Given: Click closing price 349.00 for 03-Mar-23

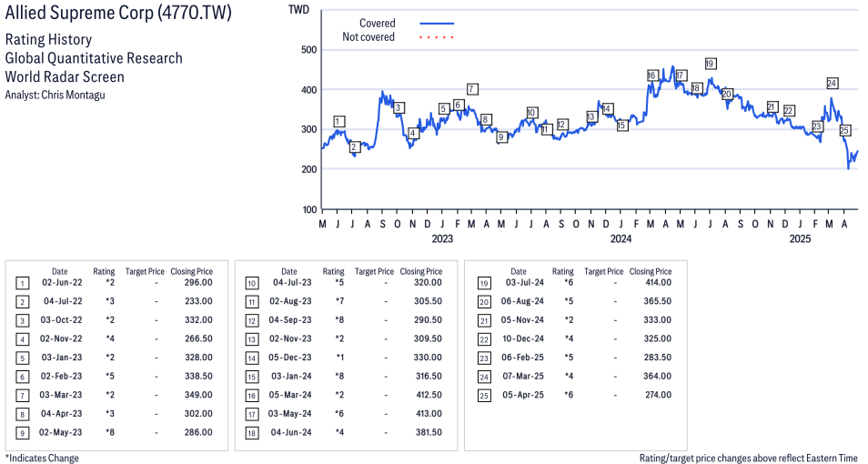Looking at the screenshot, I should coord(198,395).
